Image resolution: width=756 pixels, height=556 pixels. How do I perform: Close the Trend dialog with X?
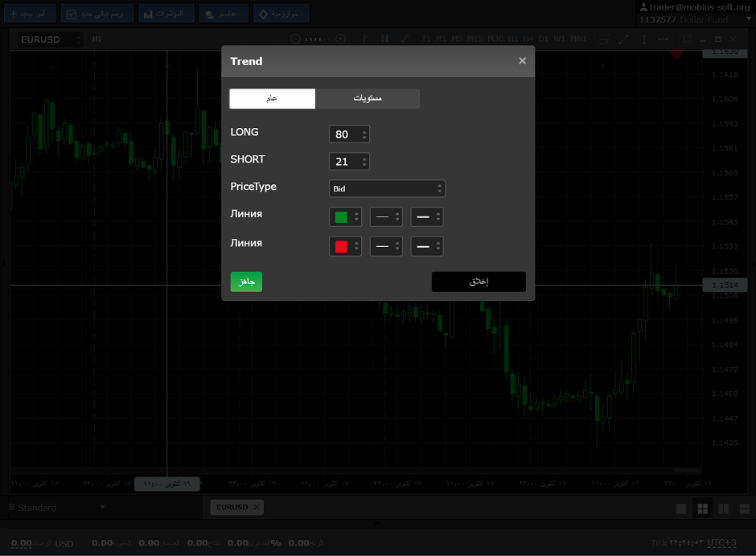(522, 61)
